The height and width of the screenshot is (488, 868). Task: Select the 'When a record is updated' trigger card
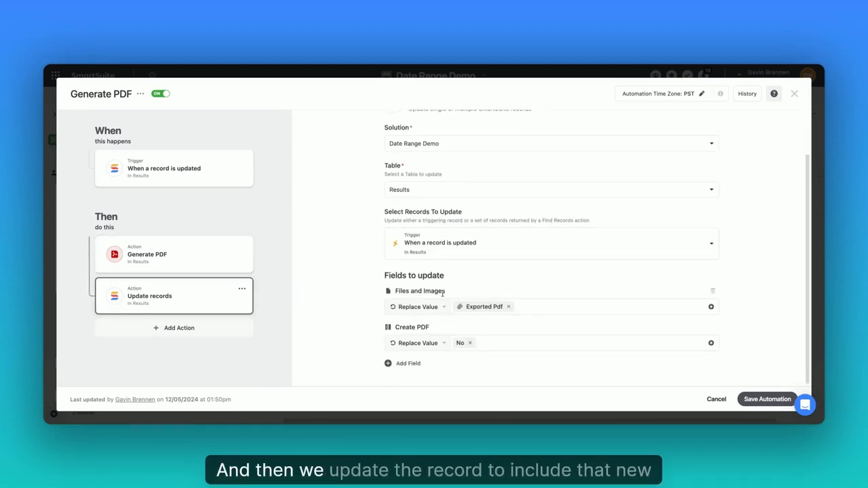point(174,168)
